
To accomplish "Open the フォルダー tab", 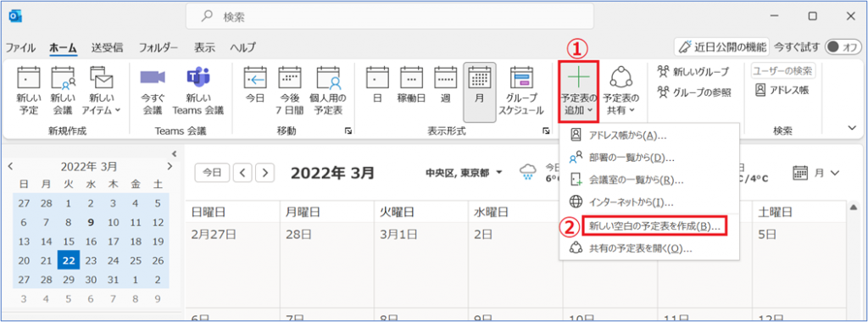I will click(x=159, y=47).
